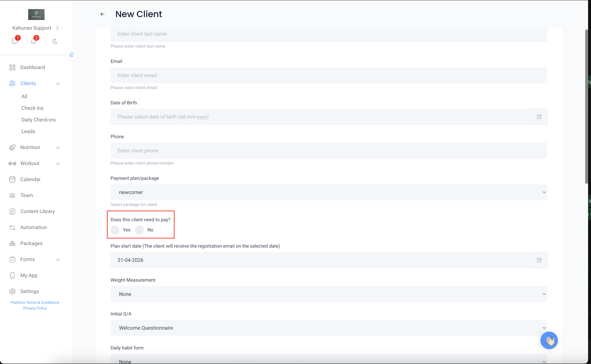Image resolution: width=591 pixels, height=364 pixels.
Task: Open plan start date calendar icon
Action: (539, 260)
